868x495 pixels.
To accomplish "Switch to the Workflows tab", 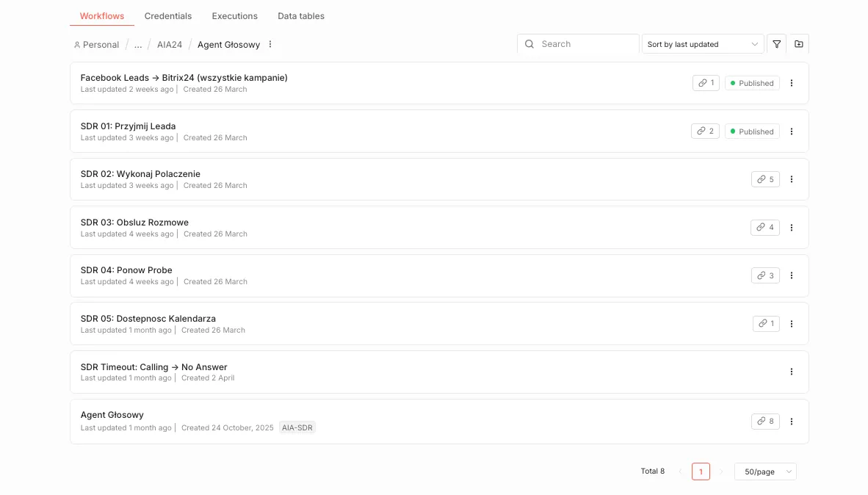I will 102,16.
